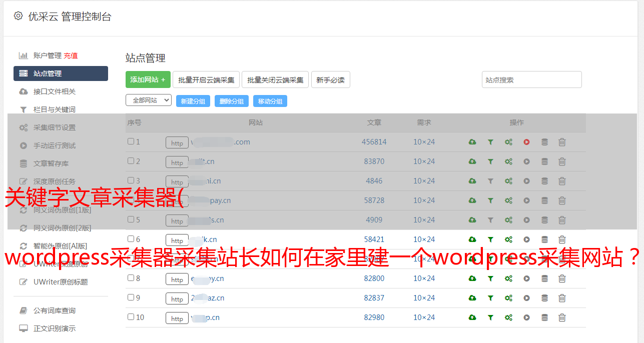Open 文章暂存库 in the sidebar

click(x=51, y=163)
